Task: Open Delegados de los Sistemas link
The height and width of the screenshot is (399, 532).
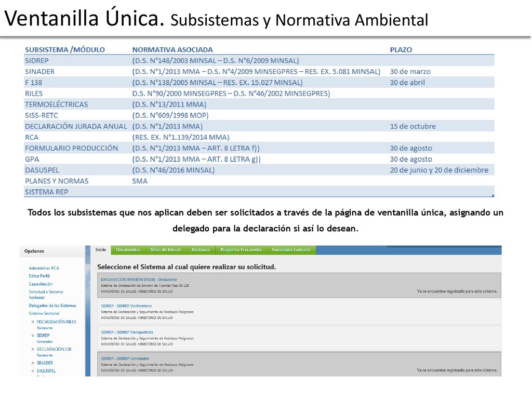Action: point(52,305)
